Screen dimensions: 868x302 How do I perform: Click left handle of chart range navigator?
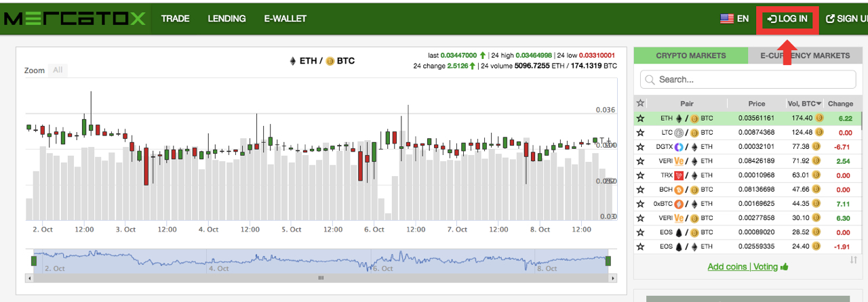33,261
